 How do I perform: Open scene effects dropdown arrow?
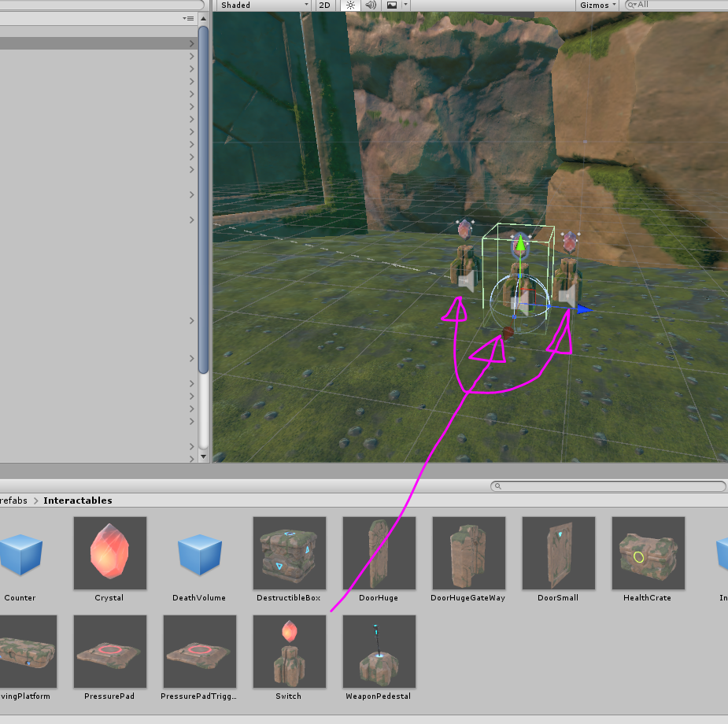click(405, 5)
